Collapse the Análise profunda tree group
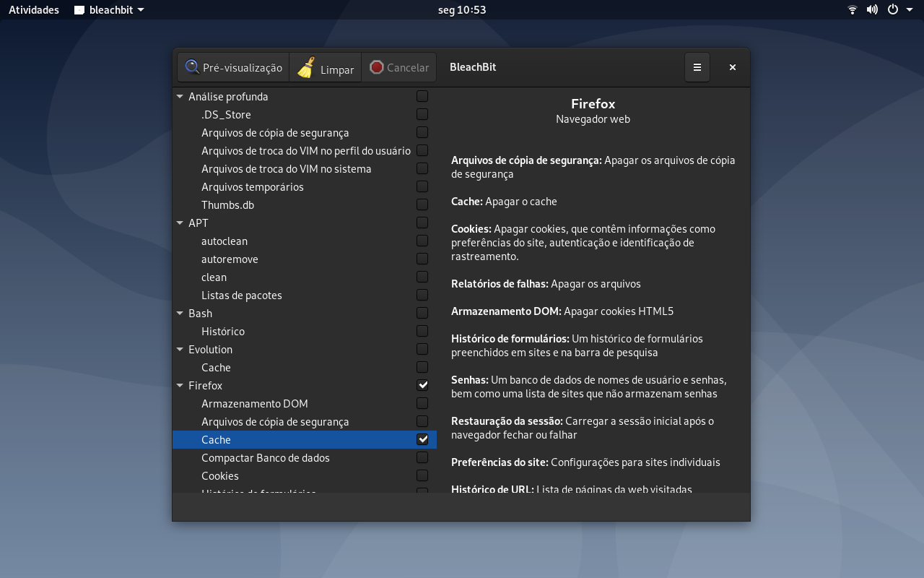The image size is (924, 578). [180, 96]
